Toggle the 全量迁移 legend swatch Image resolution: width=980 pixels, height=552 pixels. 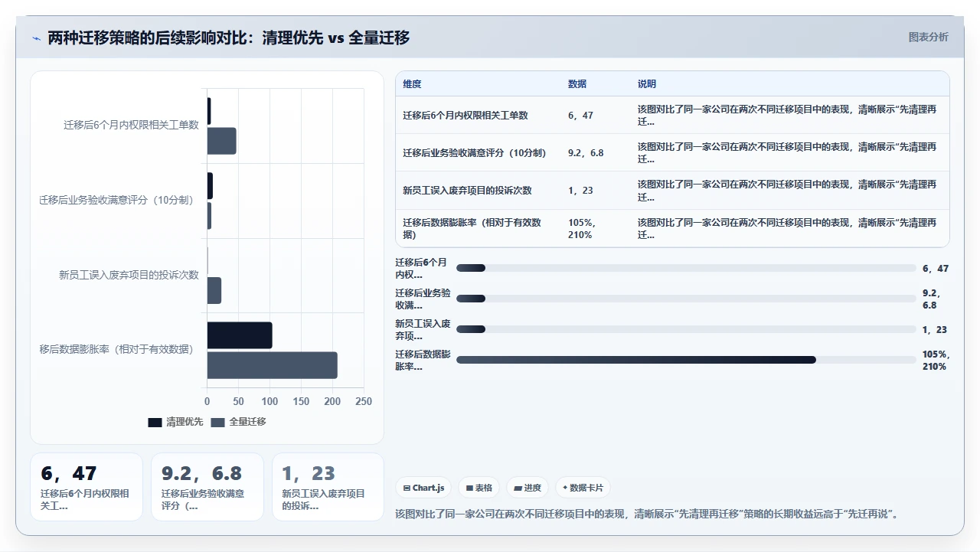(x=218, y=422)
